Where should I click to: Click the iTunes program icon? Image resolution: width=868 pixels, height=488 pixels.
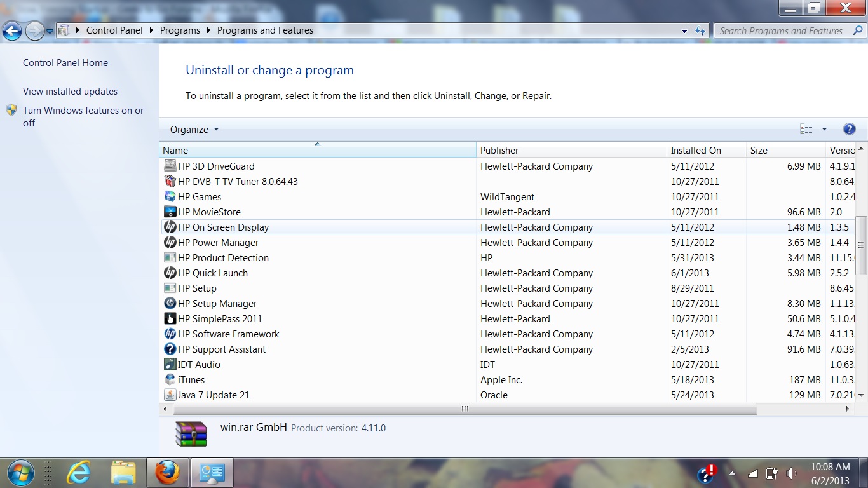point(170,379)
